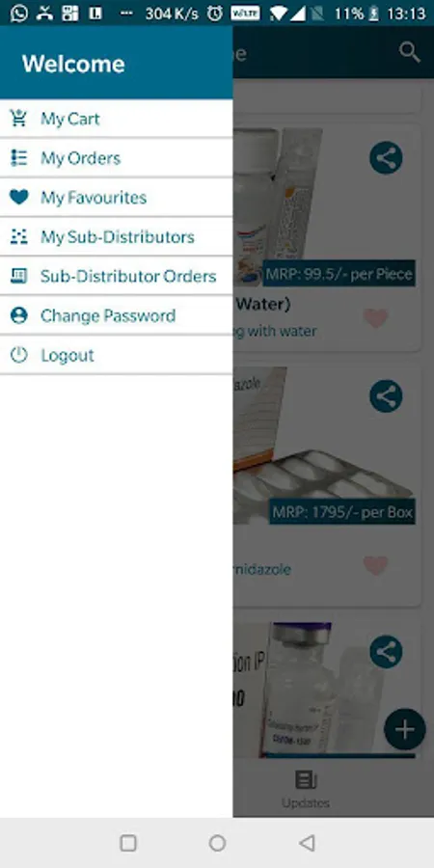Select the Change Password option
This screenshot has width=434, height=868.
(x=117, y=315)
